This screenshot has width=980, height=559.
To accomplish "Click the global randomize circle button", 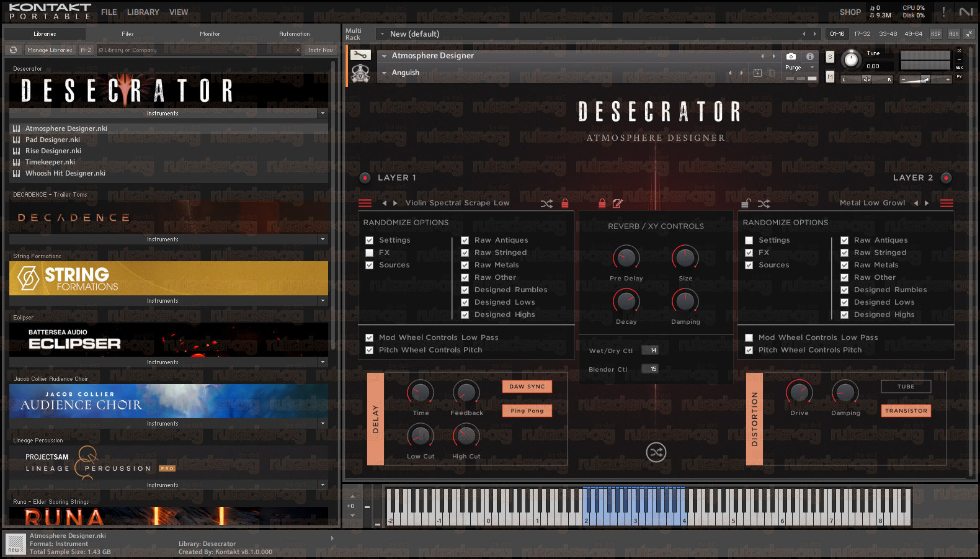I will (656, 452).
